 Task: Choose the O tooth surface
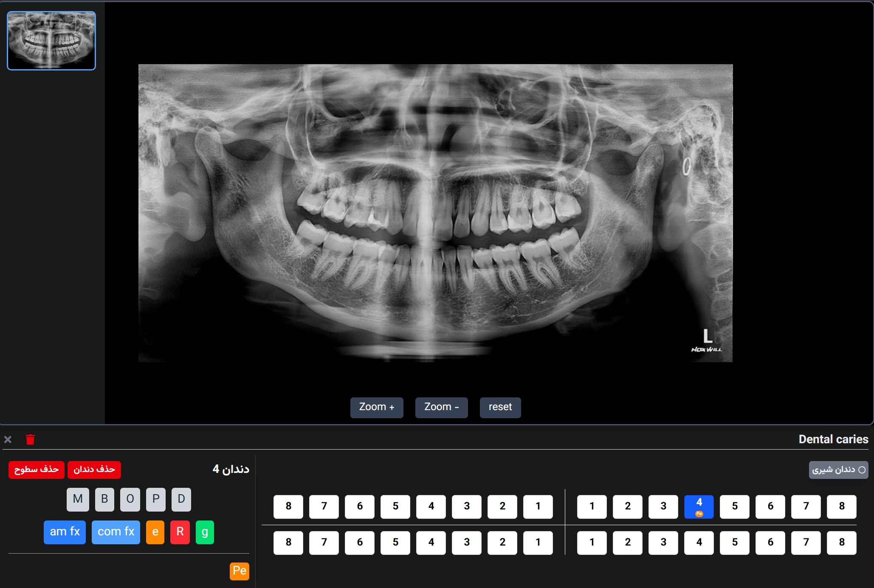(130, 499)
